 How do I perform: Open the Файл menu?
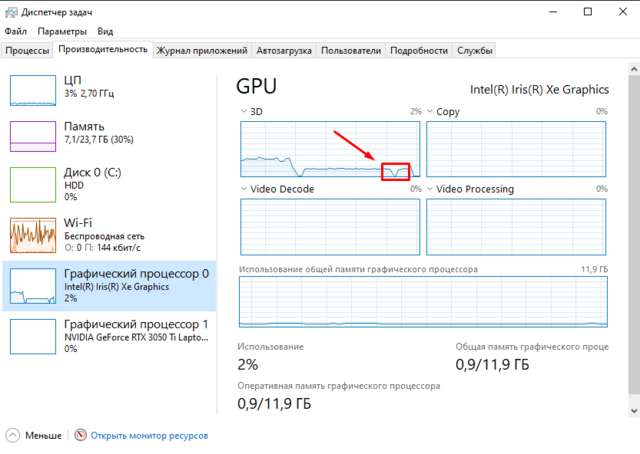tap(15, 31)
